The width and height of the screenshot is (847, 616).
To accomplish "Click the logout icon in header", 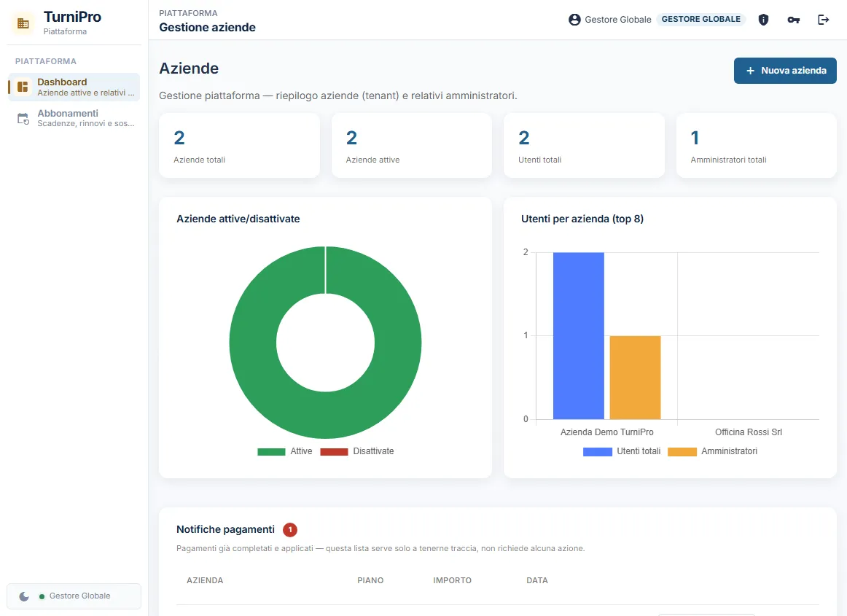I will [823, 20].
